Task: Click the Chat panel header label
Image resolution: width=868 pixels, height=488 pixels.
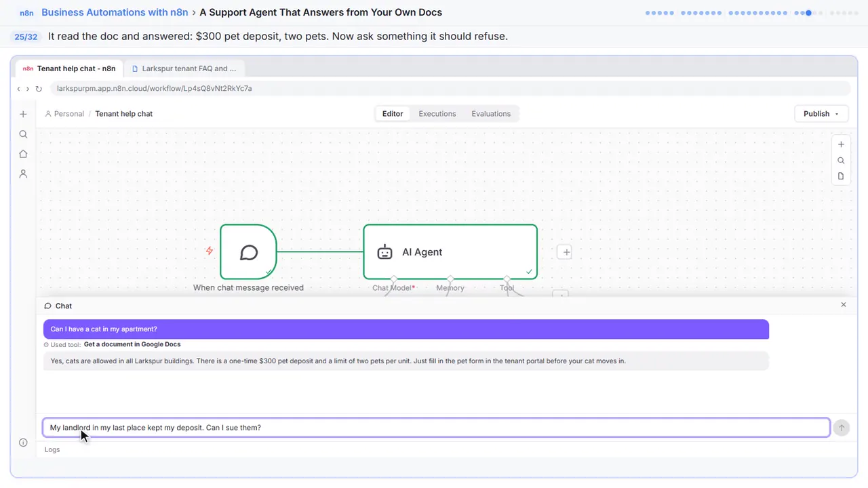Action: 58,306
